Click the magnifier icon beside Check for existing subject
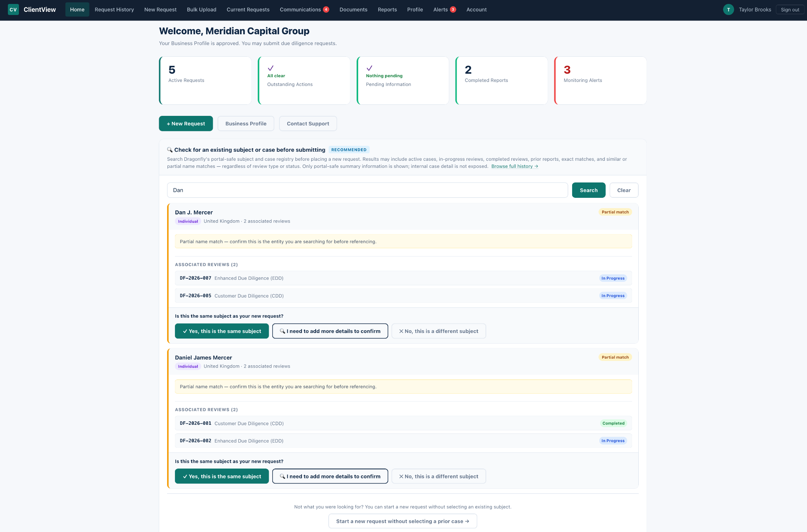The image size is (807, 532). click(170, 150)
